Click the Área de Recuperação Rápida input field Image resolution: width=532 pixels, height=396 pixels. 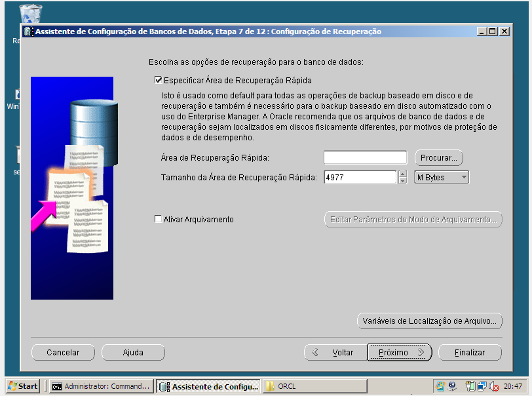coord(365,157)
